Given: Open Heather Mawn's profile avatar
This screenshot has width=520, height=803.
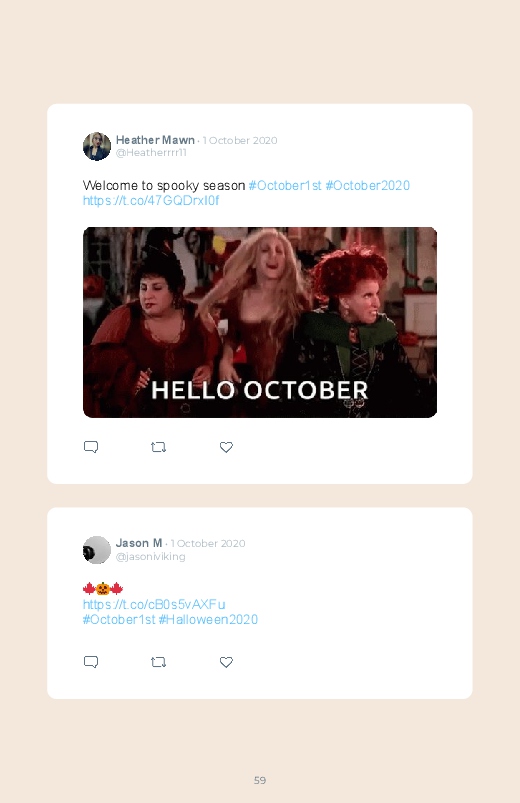Looking at the screenshot, I should [97, 146].
